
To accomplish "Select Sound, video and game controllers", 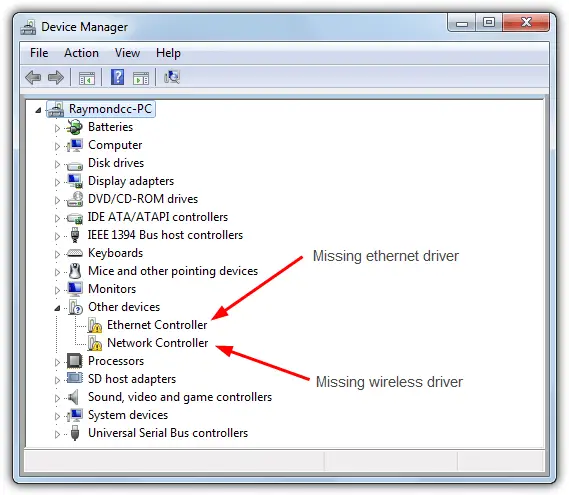I will 180,397.
